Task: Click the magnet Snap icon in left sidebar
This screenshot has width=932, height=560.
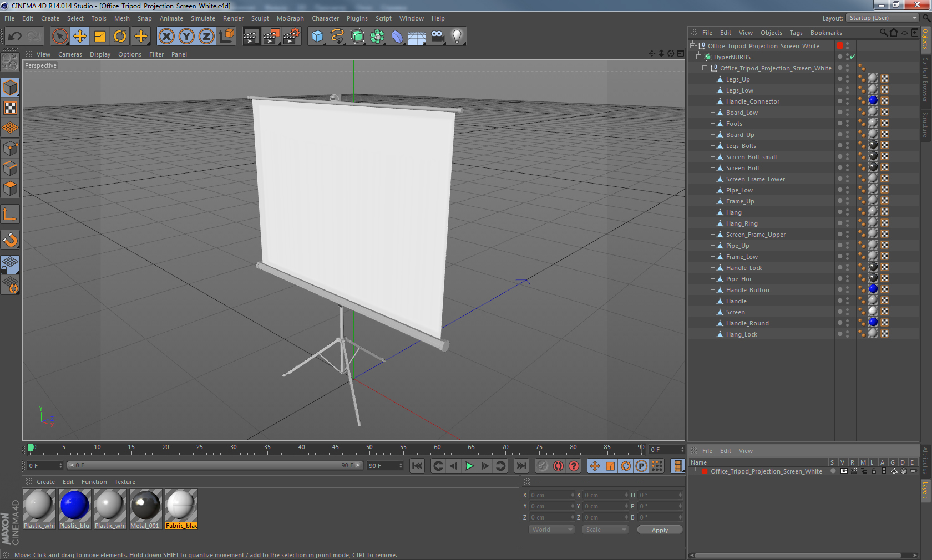Action: (11, 240)
